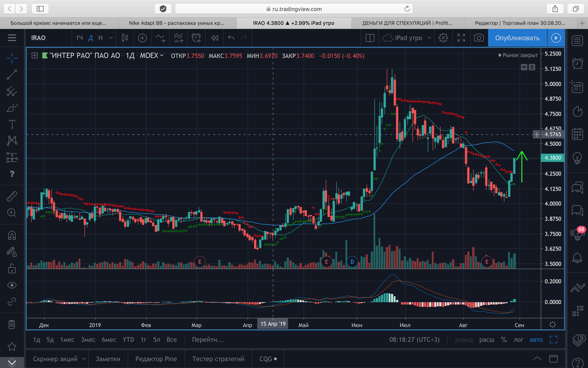
Task: Expand the bottom panel upward chevron
Action: tap(537, 359)
